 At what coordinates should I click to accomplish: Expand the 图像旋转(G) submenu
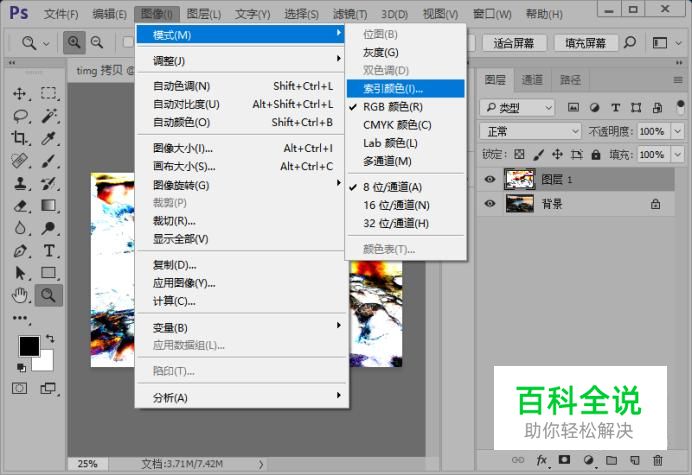click(x=242, y=185)
